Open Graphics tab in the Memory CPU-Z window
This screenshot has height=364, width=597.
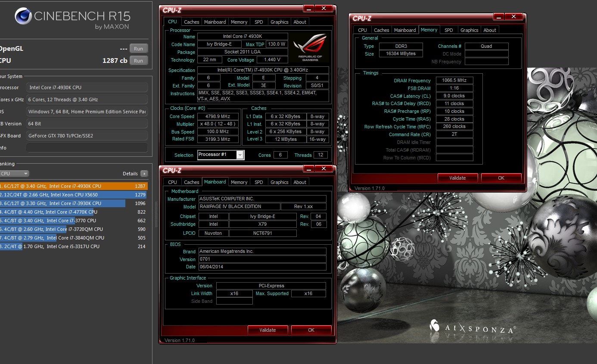point(469,30)
